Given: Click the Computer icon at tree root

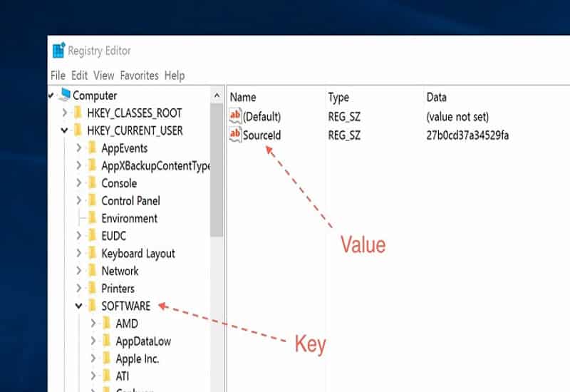Looking at the screenshot, I should (x=64, y=96).
